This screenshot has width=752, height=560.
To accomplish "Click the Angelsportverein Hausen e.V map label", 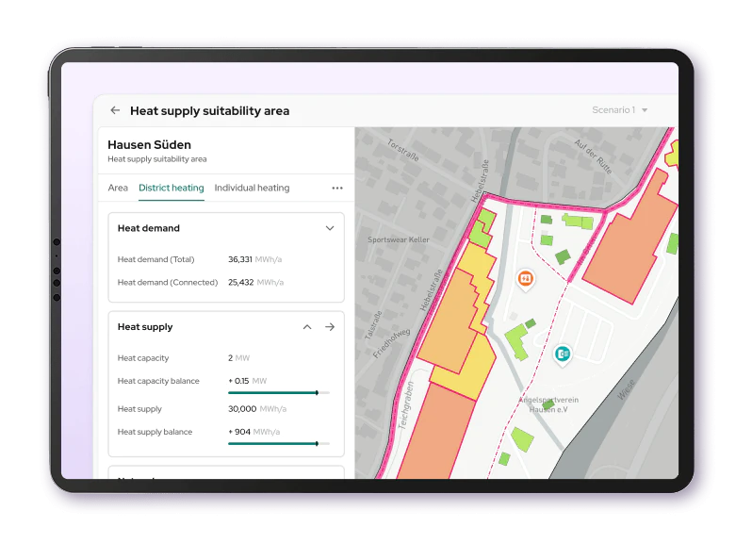I will click(x=548, y=404).
